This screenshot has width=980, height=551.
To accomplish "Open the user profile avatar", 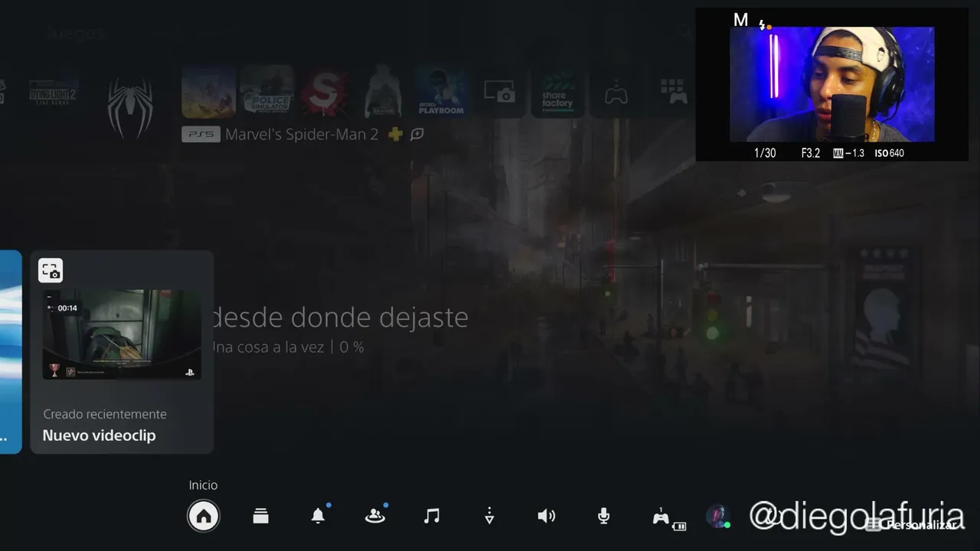I will (x=717, y=517).
